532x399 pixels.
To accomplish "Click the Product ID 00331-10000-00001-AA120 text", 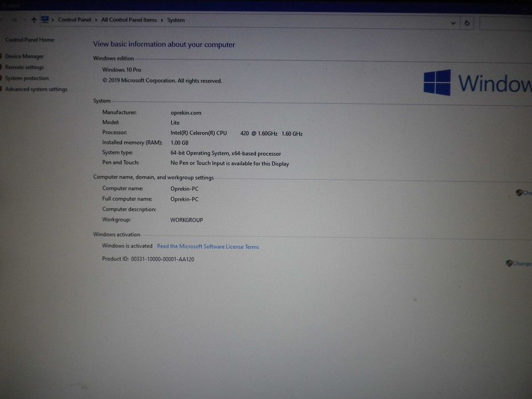I will click(x=148, y=259).
